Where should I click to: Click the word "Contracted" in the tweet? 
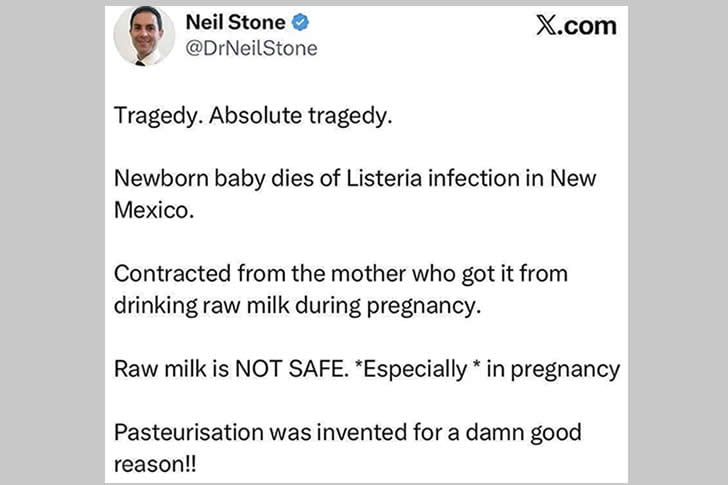(165, 274)
